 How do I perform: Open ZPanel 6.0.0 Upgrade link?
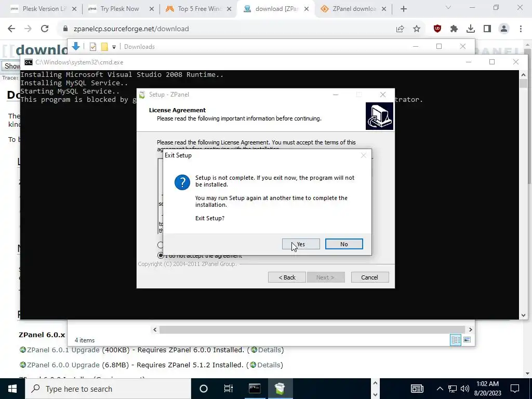[x=63, y=365]
